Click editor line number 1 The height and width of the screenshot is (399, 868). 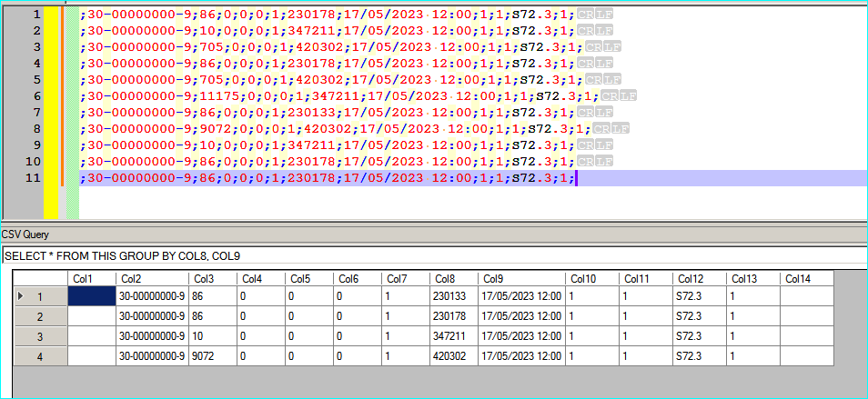click(x=36, y=14)
